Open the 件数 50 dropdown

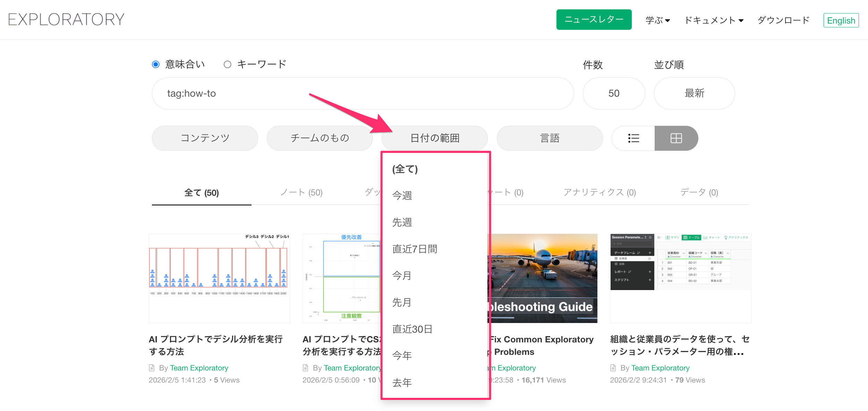pyautogui.click(x=614, y=93)
